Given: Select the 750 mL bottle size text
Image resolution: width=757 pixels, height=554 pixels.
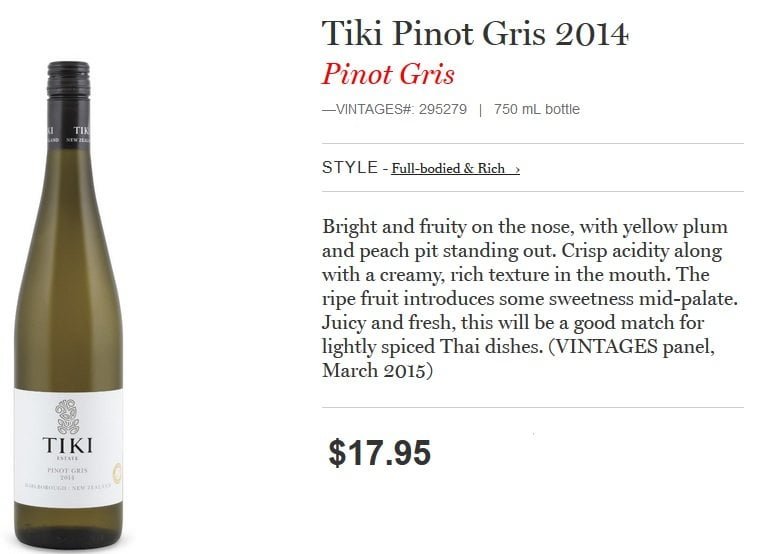Looking at the screenshot, I should [x=536, y=109].
